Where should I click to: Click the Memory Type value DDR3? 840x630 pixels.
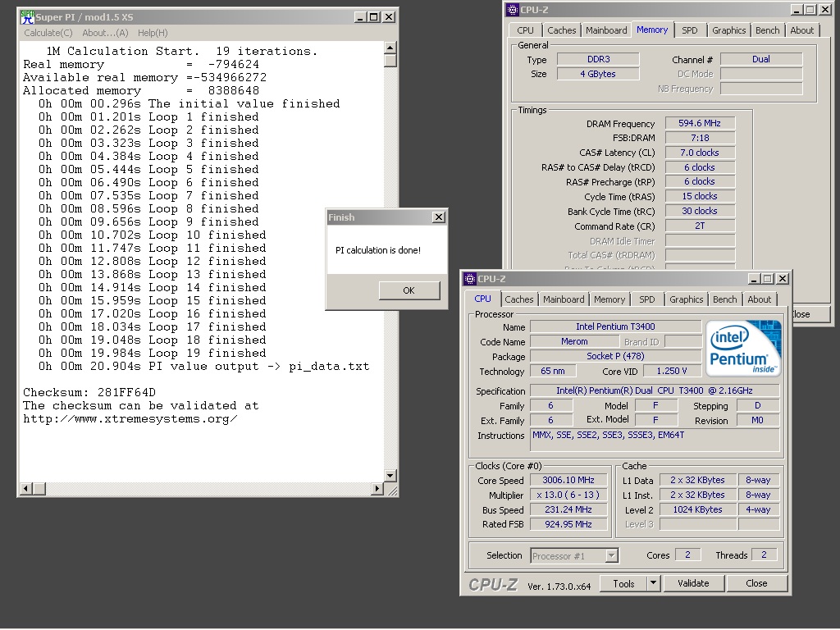click(598, 59)
